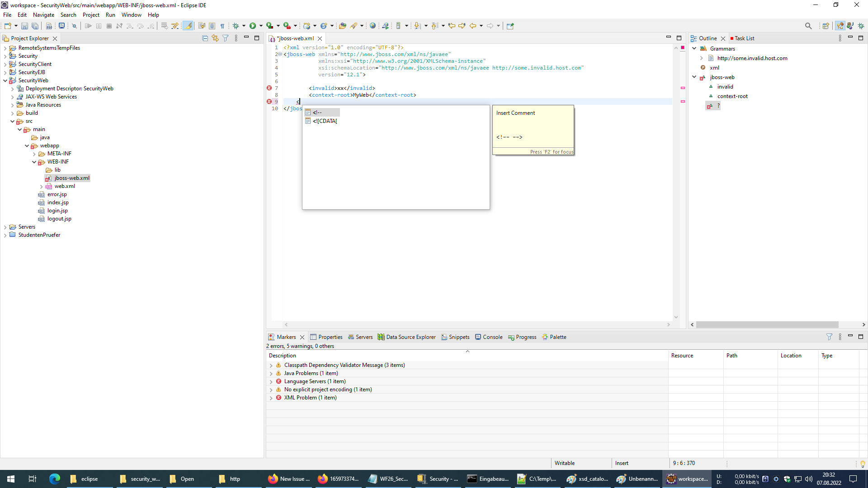Expand the META-INF folder
868x488 pixels.
click(x=34, y=154)
